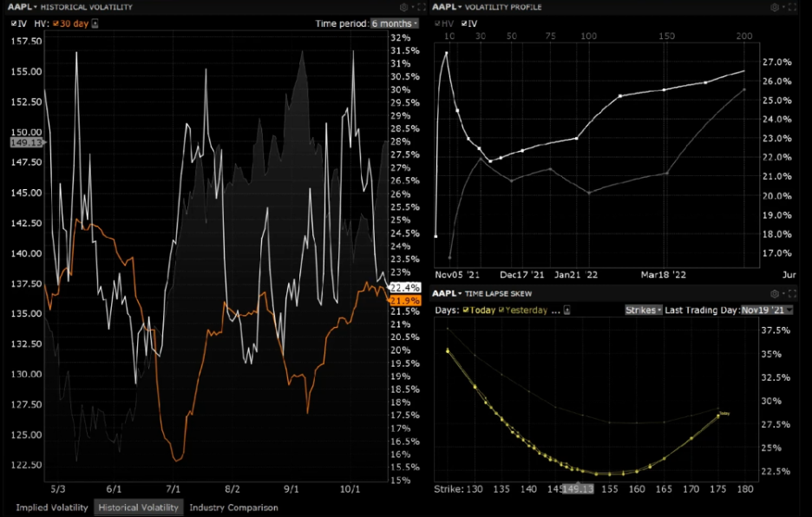Open Last Trading Day Nov19 '21 dropdown

click(x=766, y=310)
